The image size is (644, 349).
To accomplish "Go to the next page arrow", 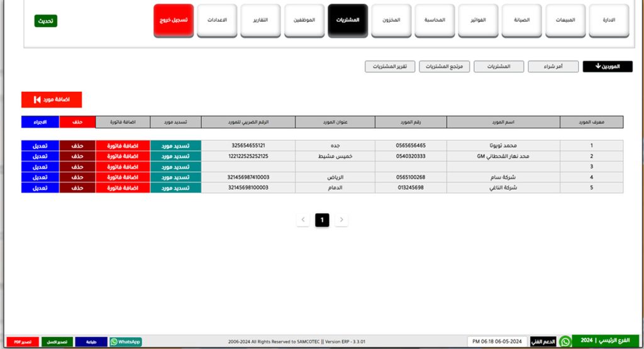I will tap(341, 219).
